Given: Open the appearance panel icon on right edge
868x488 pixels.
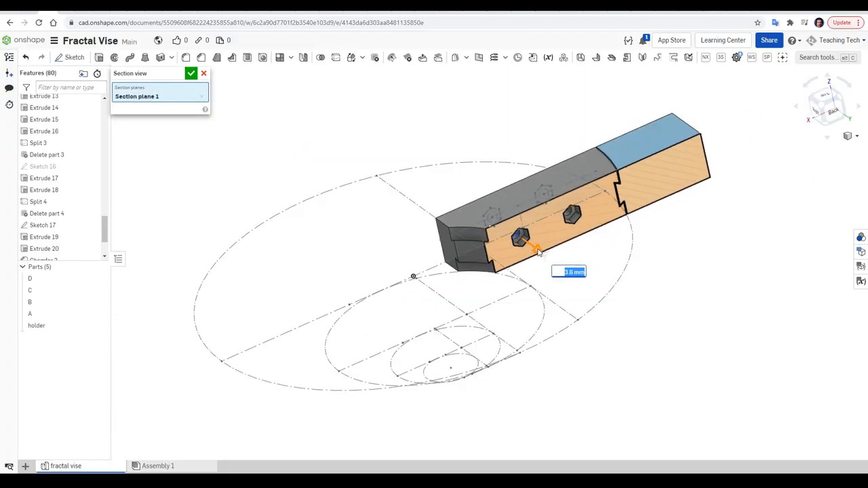Looking at the screenshot, I should point(861,237).
